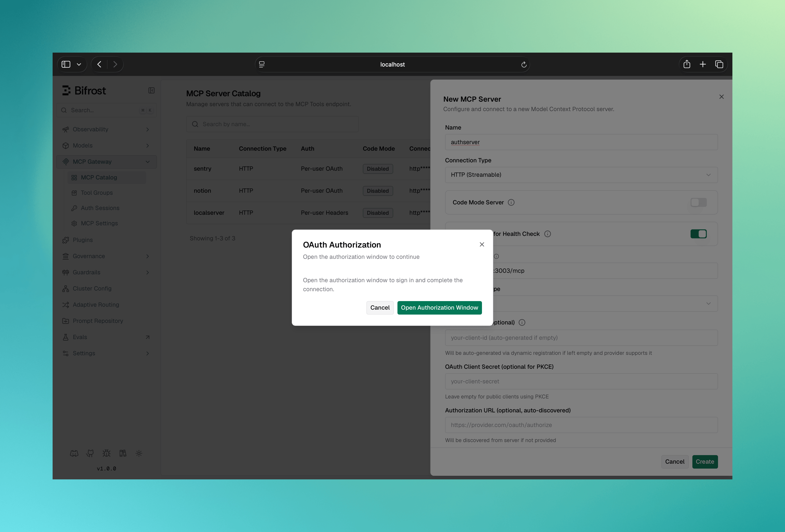Click the info icon next to Client ID label
The image size is (785, 532).
click(x=522, y=323)
